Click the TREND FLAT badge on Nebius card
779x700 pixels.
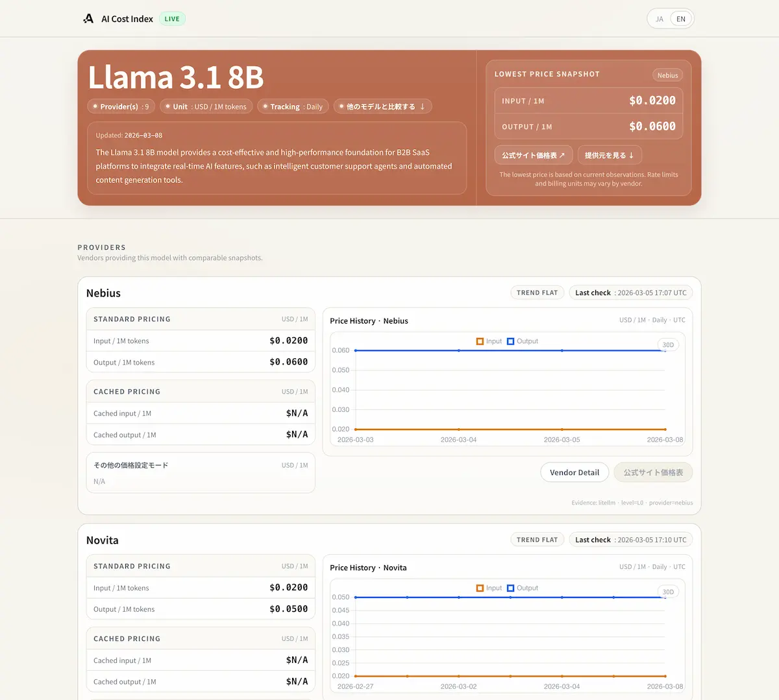pos(537,292)
